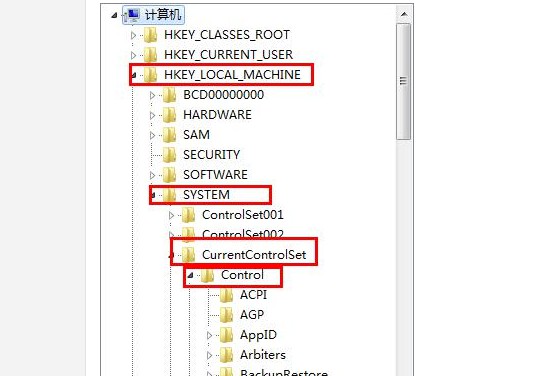Select the CurrentControlSet key text
This screenshot has height=376, width=554.
pos(254,255)
